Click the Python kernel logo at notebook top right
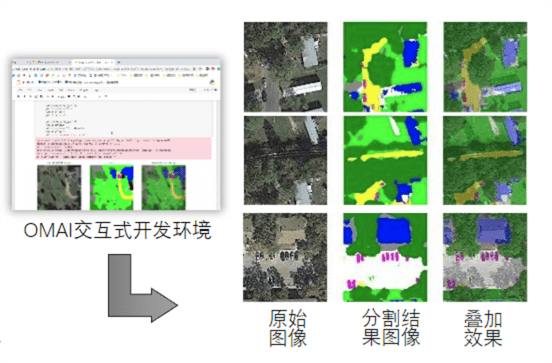The height and width of the screenshot is (363, 552). [x=212, y=82]
